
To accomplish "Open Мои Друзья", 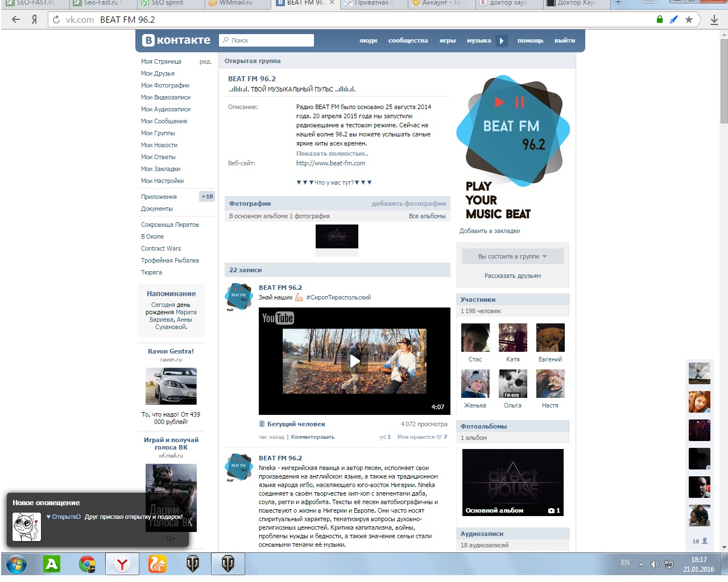I will click(x=158, y=73).
